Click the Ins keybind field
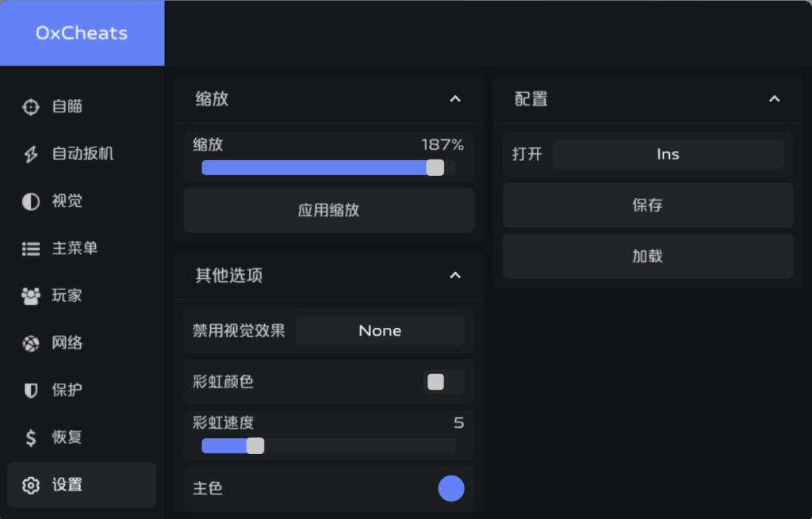Screen dimensions: 812x519 tap(668, 154)
